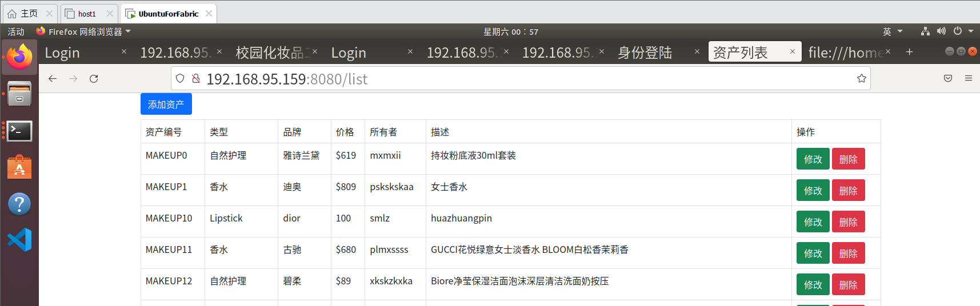
Task: Go back to the previous page
Action: [x=53, y=79]
